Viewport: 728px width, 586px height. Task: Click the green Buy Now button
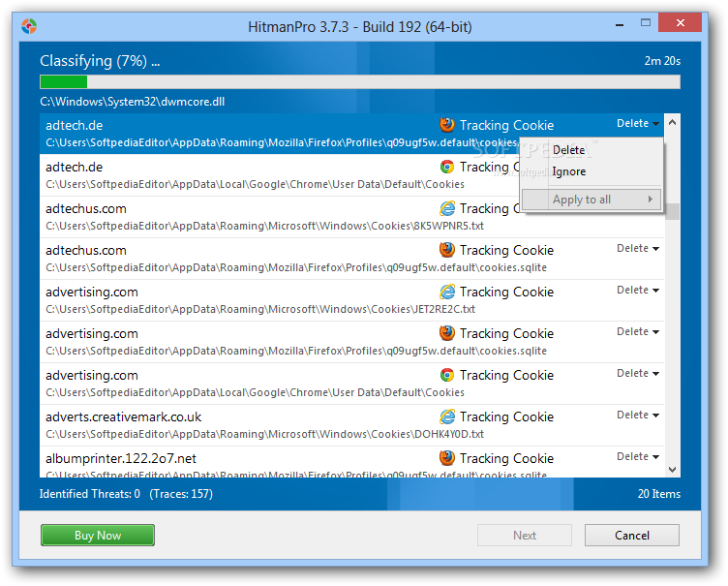98,535
